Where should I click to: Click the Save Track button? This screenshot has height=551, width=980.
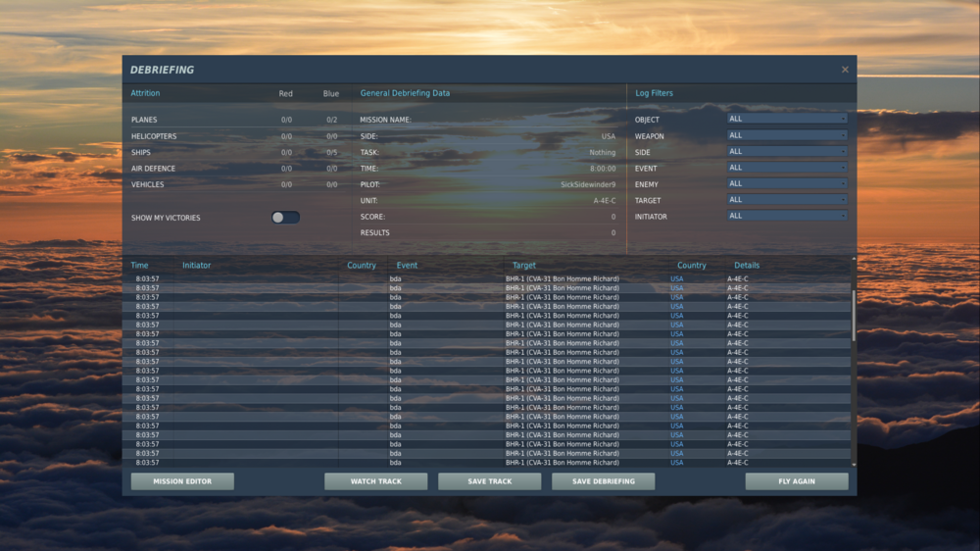tap(489, 481)
